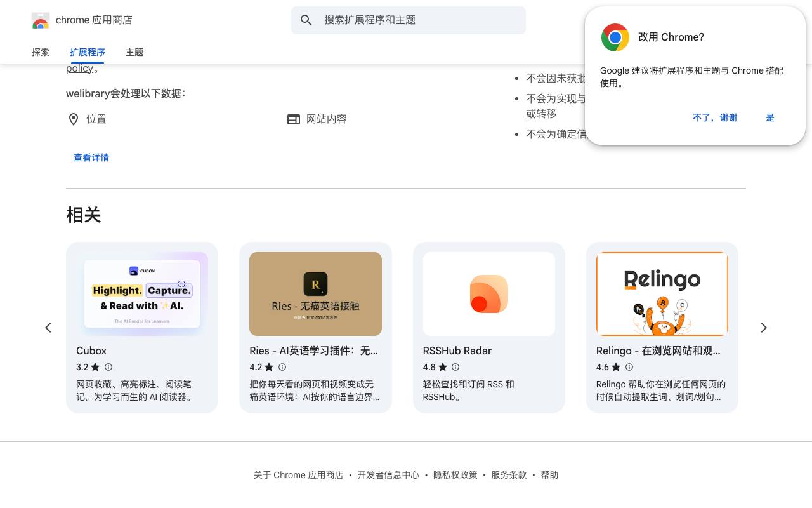Click the web content icon beside 网站内容

point(294,119)
